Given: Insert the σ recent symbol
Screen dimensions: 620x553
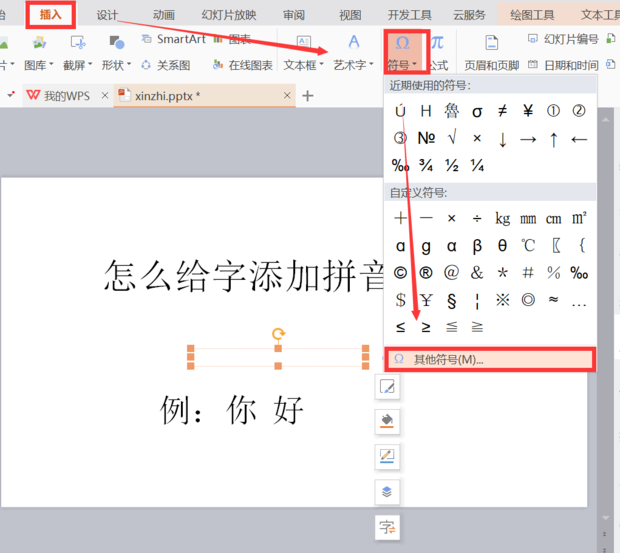Looking at the screenshot, I should pos(477,112).
